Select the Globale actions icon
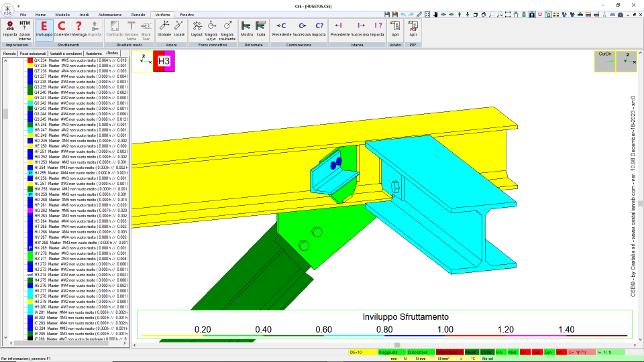The height and width of the screenshot is (362, 644). coord(164,29)
